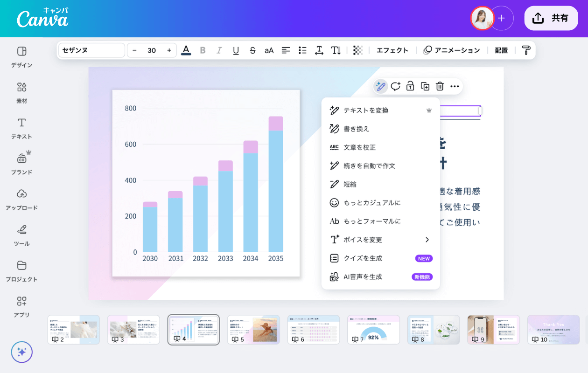Decrease font size with minus button
This screenshot has width=588, height=373.
tap(135, 50)
